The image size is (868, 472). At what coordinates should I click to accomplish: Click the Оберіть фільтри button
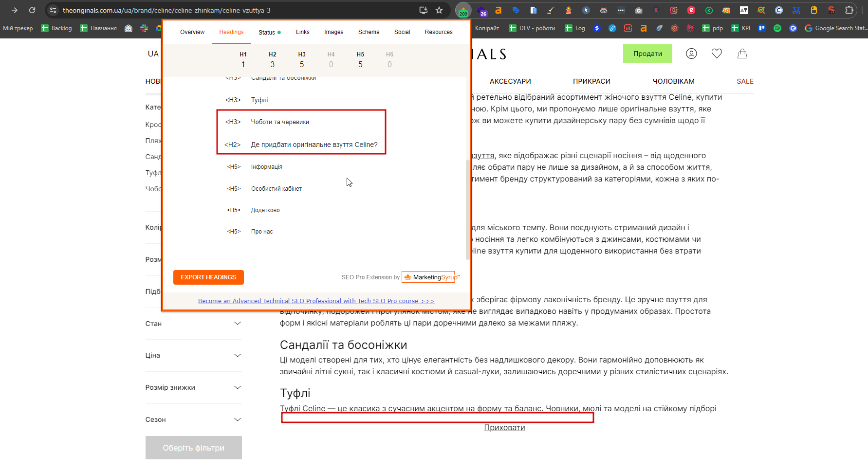[193, 448]
